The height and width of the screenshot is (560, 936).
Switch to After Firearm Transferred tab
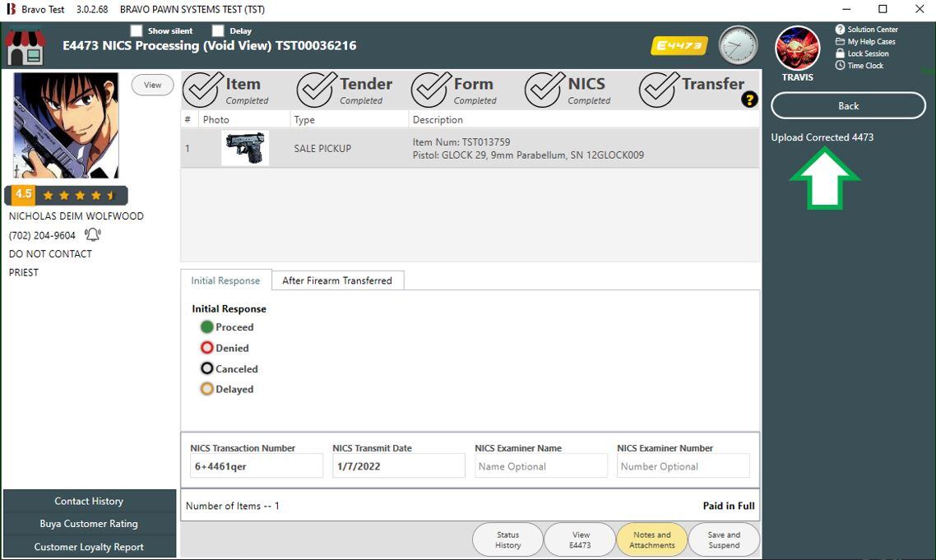point(337,280)
